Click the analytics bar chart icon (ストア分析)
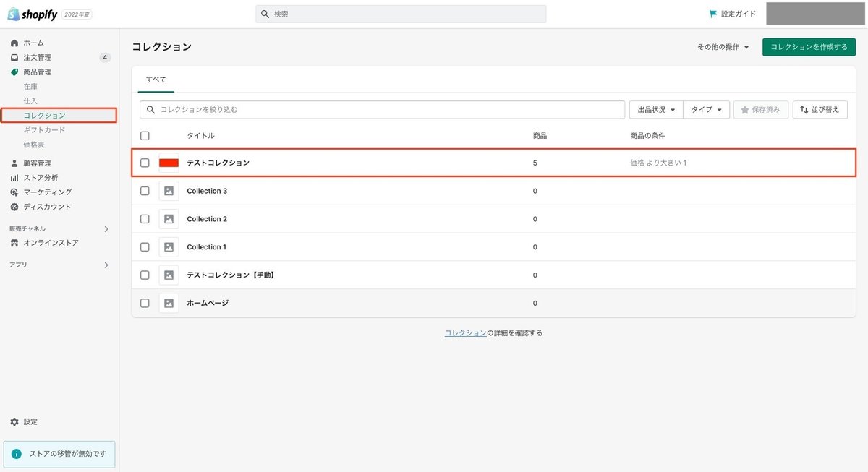 (14, 178)
